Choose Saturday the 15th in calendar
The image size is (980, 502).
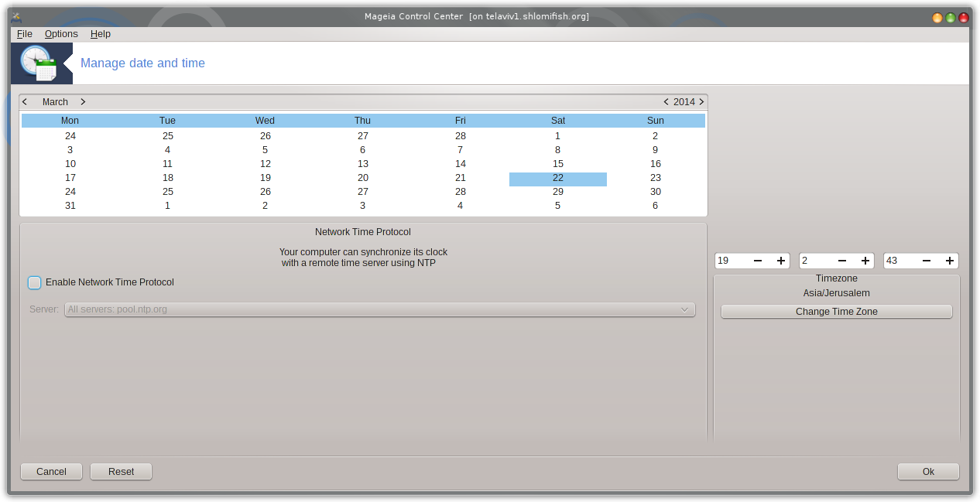[x=558, y=164]
